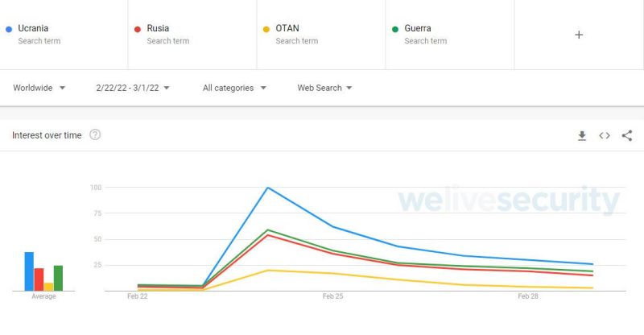
Task: Click the green Guerra average bar
Action: coord(58,278)
